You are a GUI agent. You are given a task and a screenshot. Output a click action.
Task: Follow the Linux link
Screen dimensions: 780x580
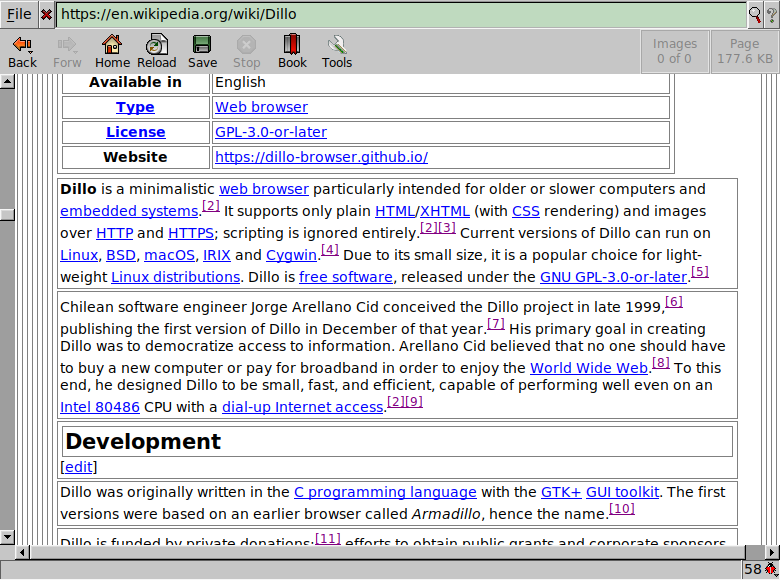[x=79, y=255]
